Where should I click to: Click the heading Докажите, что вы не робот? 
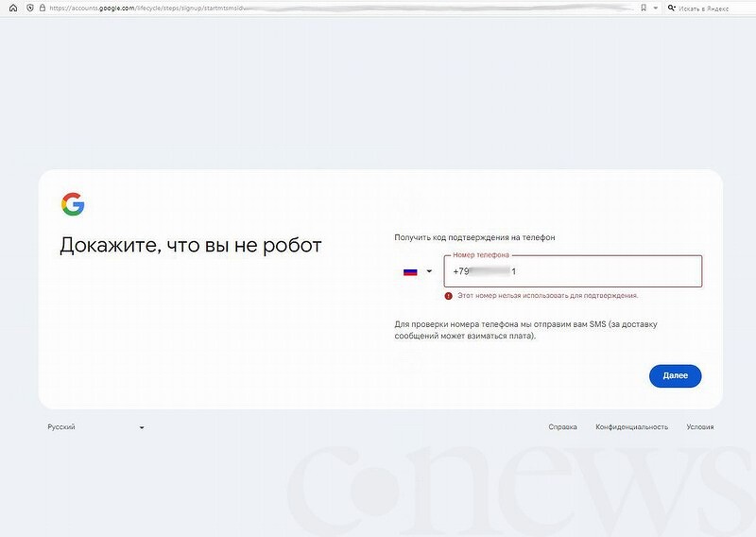(x=191, y=246)
